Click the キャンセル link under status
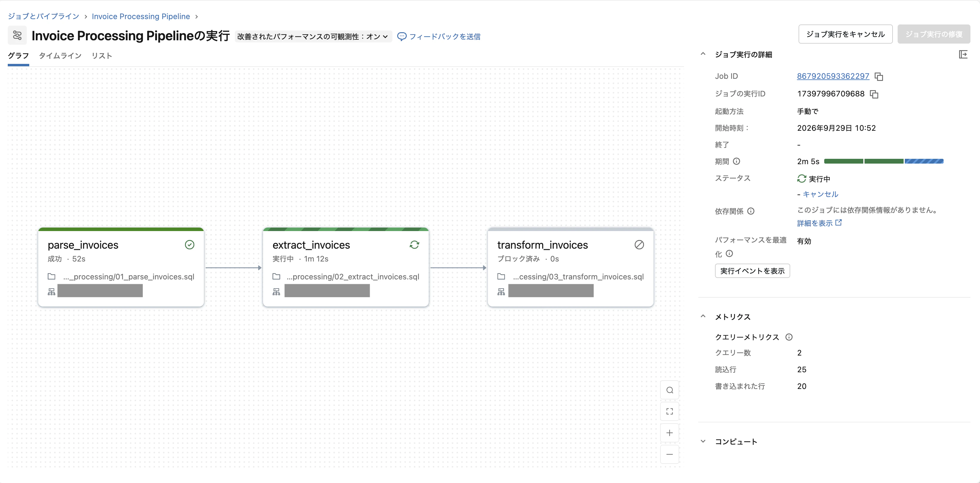980x483 pixels. pos(820,194)
